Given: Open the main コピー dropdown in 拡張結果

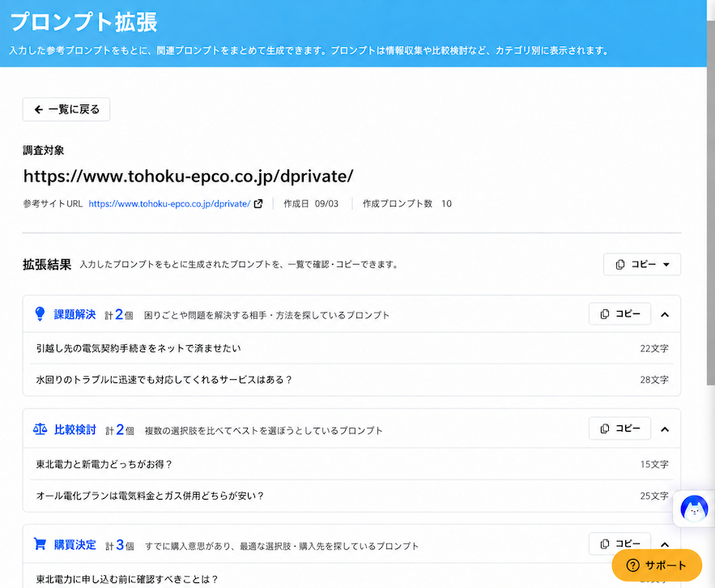Looking at the screenshot, I should point(642,265).
